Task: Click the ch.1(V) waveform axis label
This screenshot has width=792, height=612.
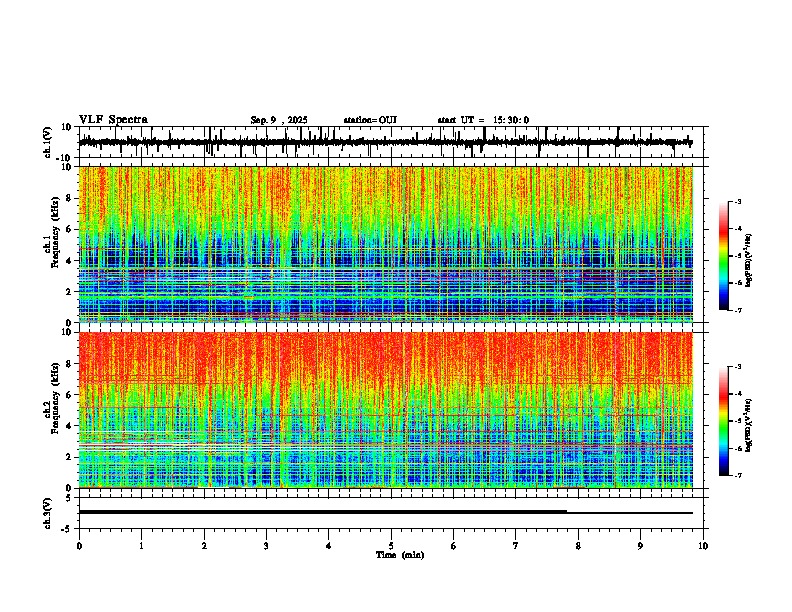Action: [x=47, y=142]
